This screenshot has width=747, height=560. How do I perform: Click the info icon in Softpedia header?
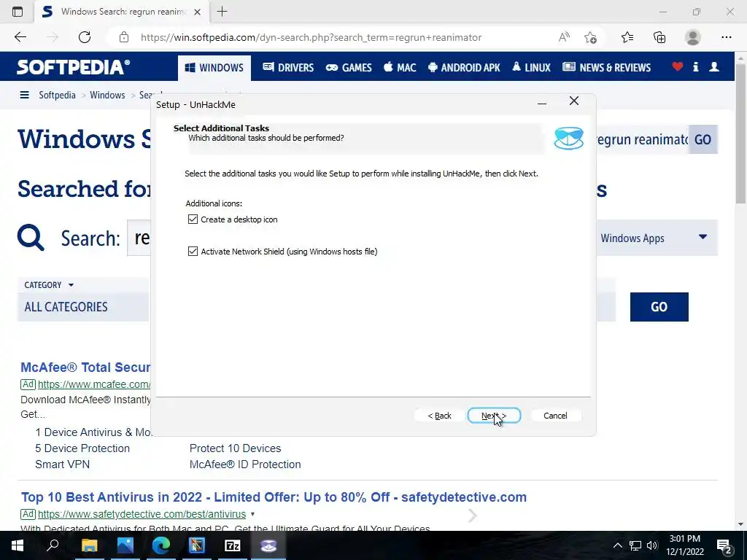[x=695, y=66]
